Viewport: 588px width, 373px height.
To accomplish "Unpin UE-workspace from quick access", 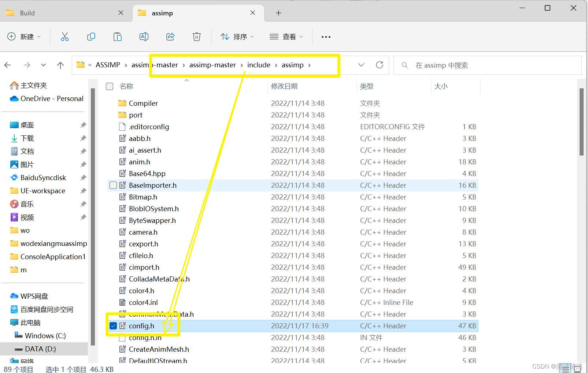I will click(83, 191).
